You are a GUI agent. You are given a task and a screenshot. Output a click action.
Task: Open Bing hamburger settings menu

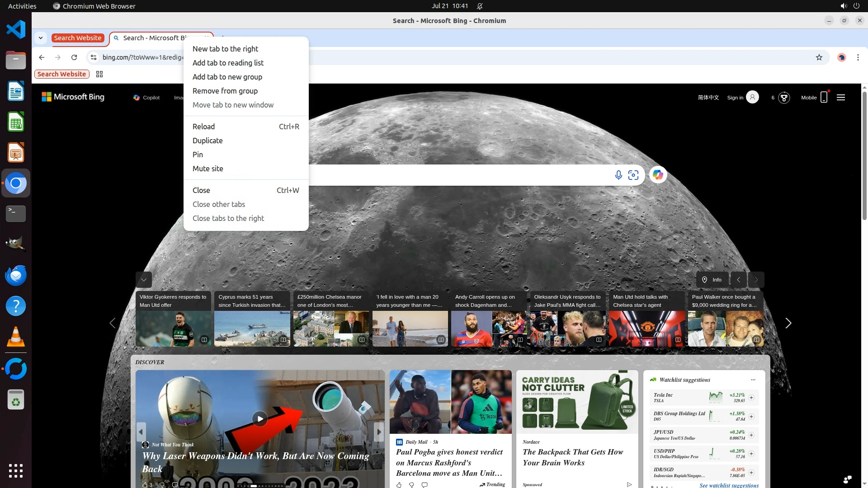click(x=841, y=98)
